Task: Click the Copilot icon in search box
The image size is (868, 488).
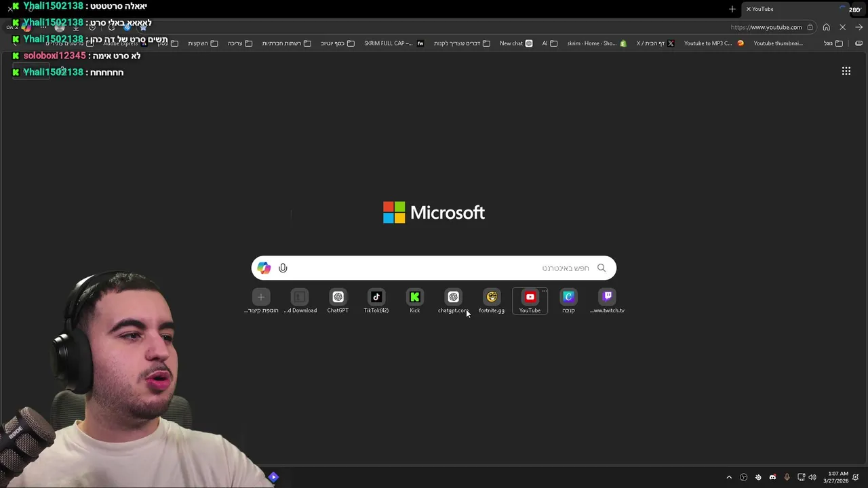Action: click(264, 268)
